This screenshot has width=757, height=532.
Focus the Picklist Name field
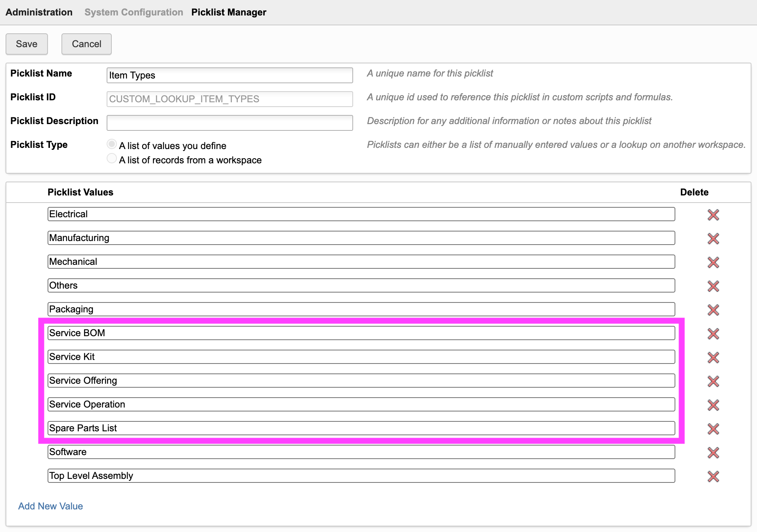click(229, 75)
